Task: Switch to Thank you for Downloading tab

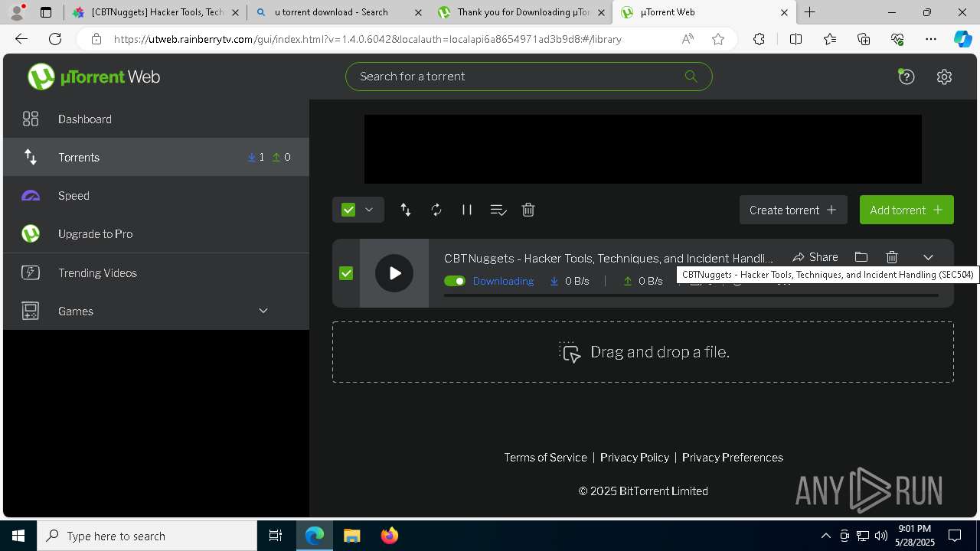Action: coord(521,12)
